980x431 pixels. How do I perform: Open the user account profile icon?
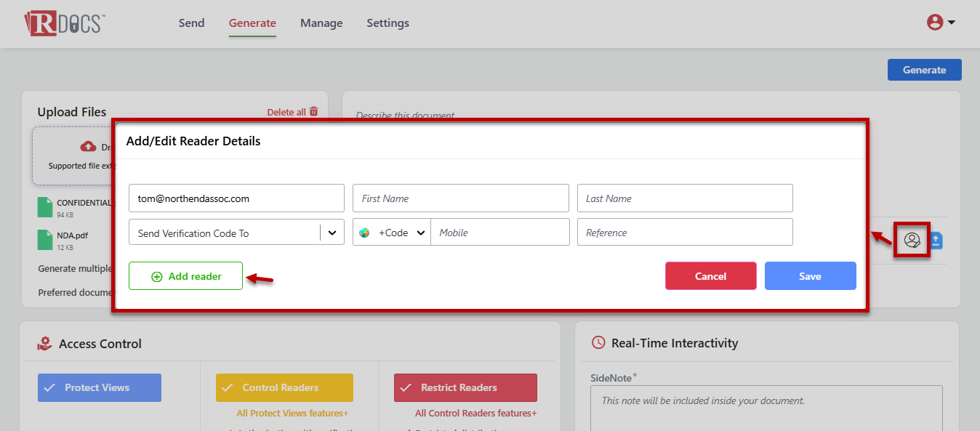[x=935, y=23]
